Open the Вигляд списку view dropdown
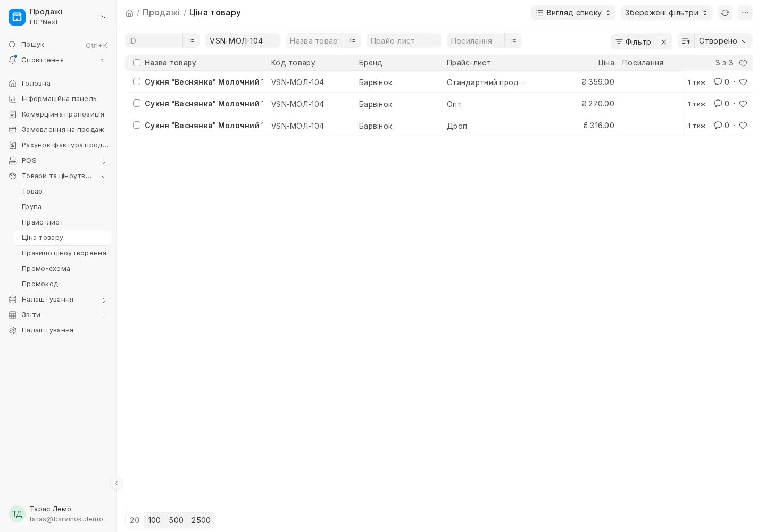The width and height of the screenshot is (766, 532). pos(573,13)
